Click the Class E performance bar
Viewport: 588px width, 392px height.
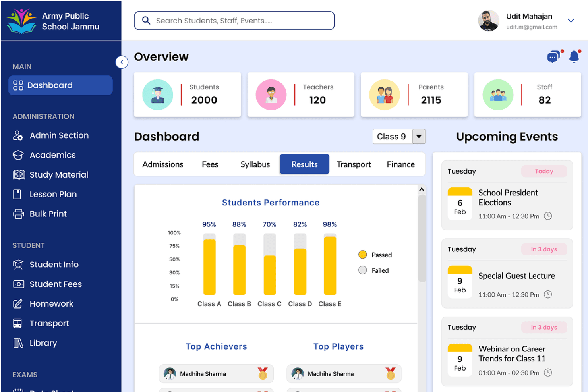[x=330, y=264]
